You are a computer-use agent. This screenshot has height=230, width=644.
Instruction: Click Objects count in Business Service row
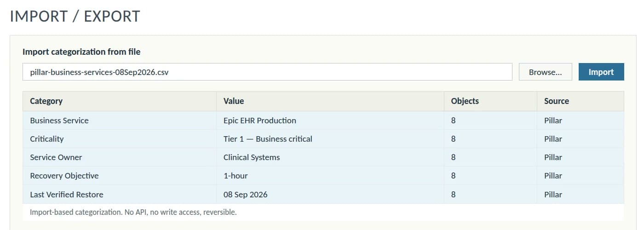coord(453,121)
